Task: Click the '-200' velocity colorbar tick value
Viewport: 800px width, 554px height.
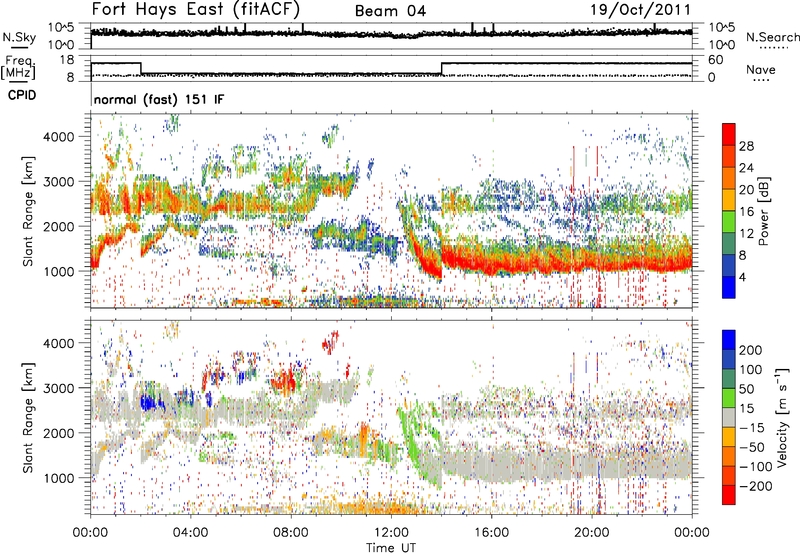Action: (755, 486)
